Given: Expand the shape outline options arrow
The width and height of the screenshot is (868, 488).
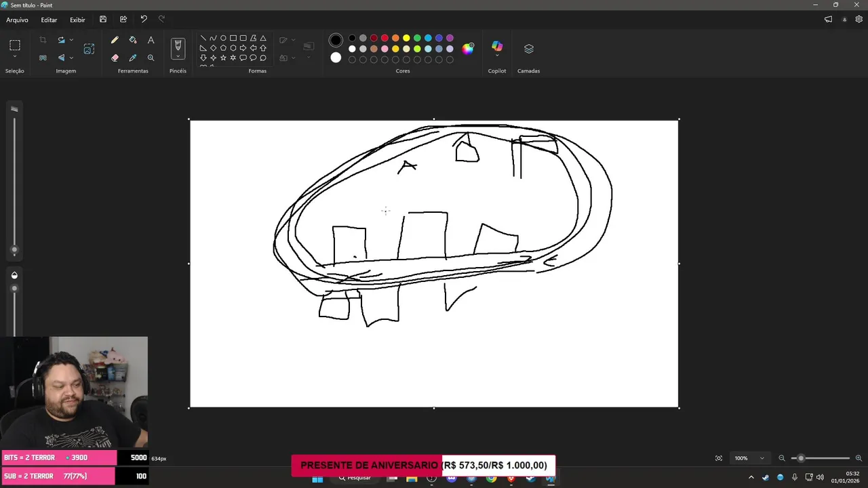Looking at the screenshot, I should (293, 40).
